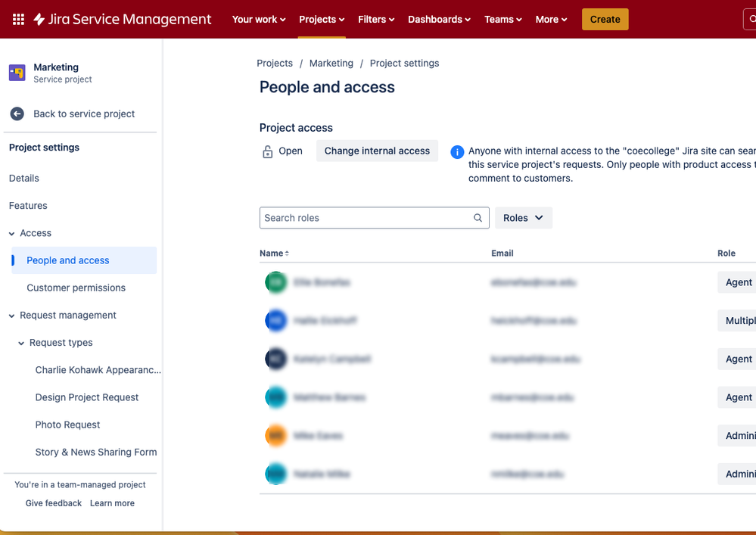Open the Roles filter dropdown
The height and width of the screenshot is (535, 756).
pos(524,218)
